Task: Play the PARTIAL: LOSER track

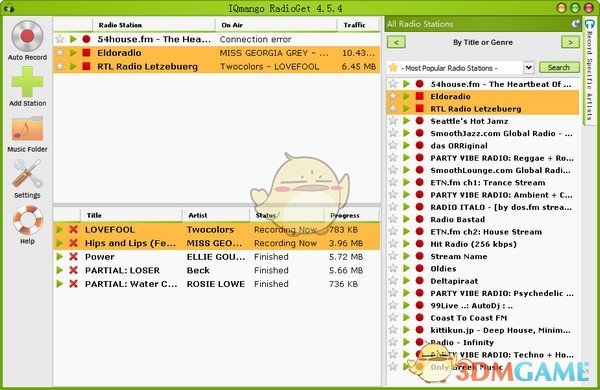Action: pos(59,270)
